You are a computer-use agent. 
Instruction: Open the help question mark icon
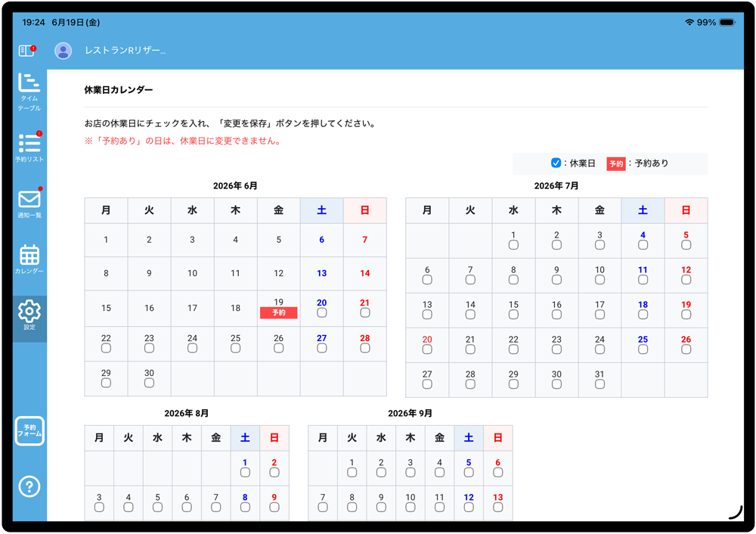tap(29, 486)
